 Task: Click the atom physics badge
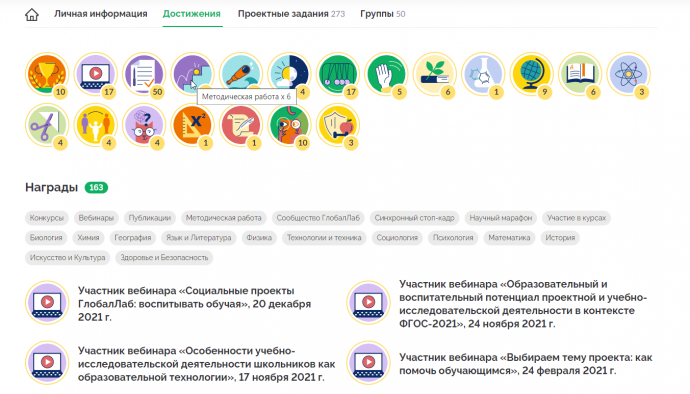pos(628,74)
